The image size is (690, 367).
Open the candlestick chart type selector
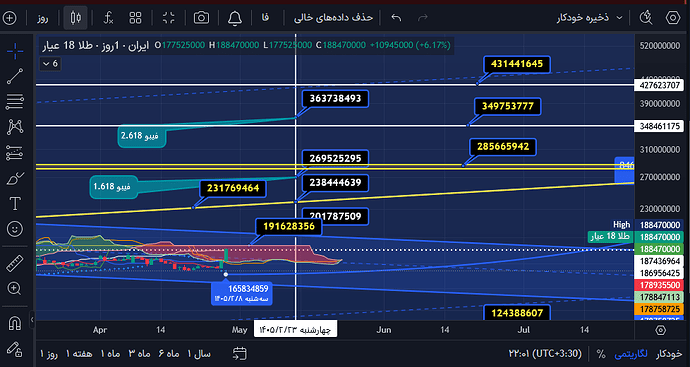pos(76,18)
